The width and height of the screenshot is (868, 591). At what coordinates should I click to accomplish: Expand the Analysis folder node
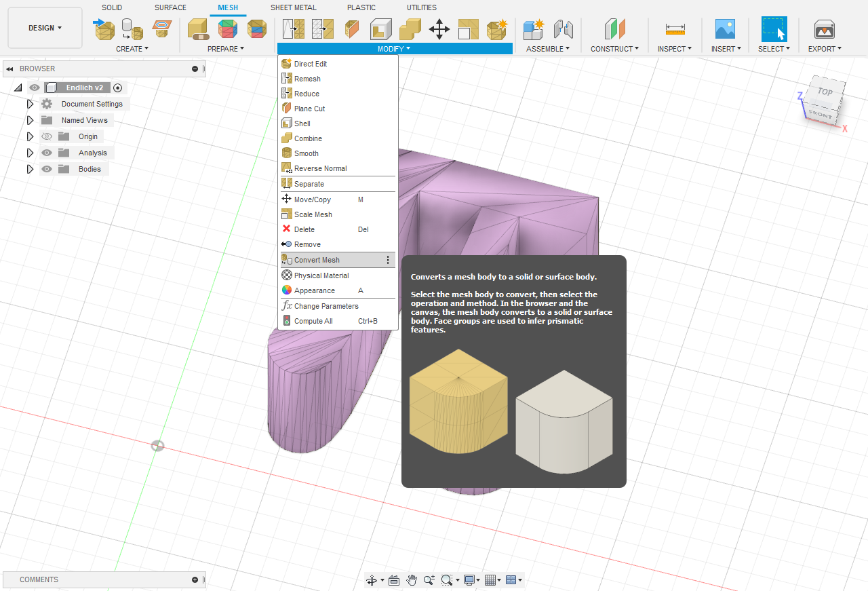tap(30, 153)
